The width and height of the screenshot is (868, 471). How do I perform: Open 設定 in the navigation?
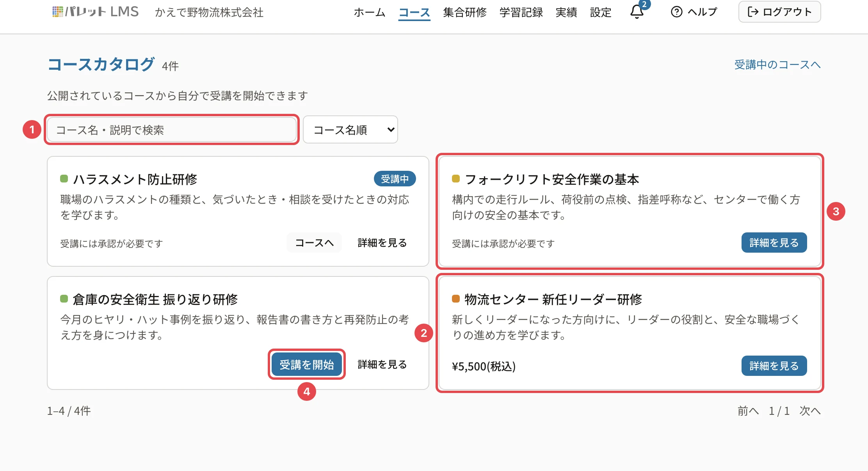pos(601,12)
